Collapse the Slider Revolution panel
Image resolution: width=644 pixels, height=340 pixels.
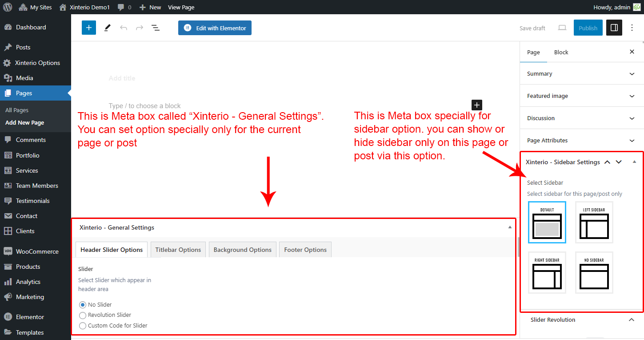pos(631,320)
